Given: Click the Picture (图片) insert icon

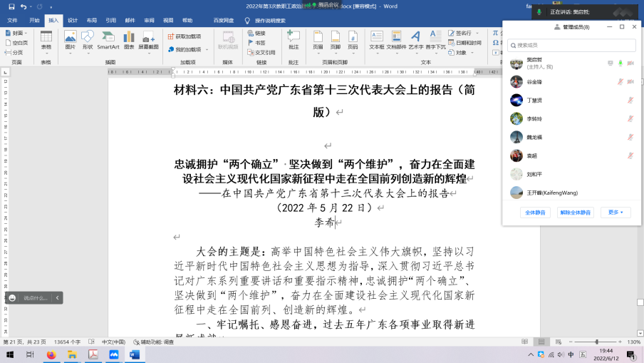Looking at the screenshot, I should click(71, 41).
